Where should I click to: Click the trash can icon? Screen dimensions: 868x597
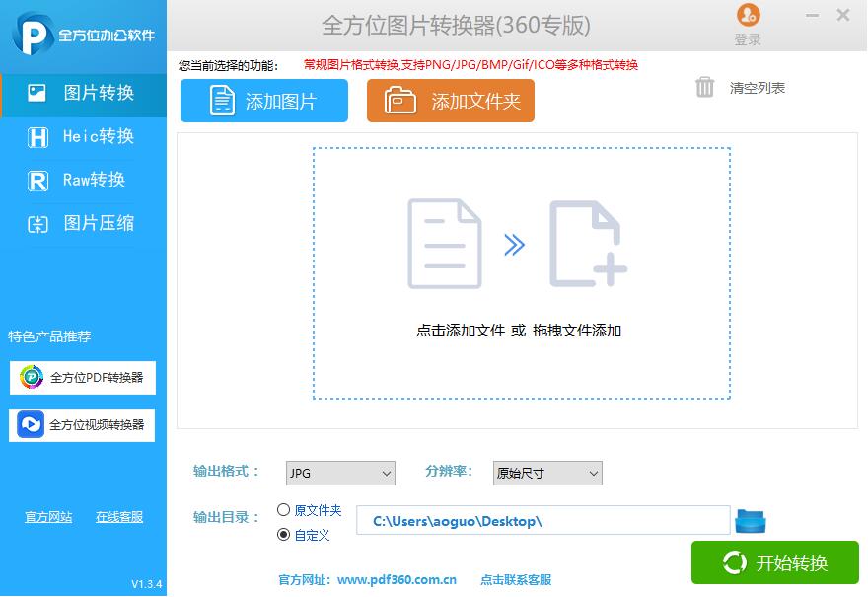pyautogui.click(x=704, y=88)
